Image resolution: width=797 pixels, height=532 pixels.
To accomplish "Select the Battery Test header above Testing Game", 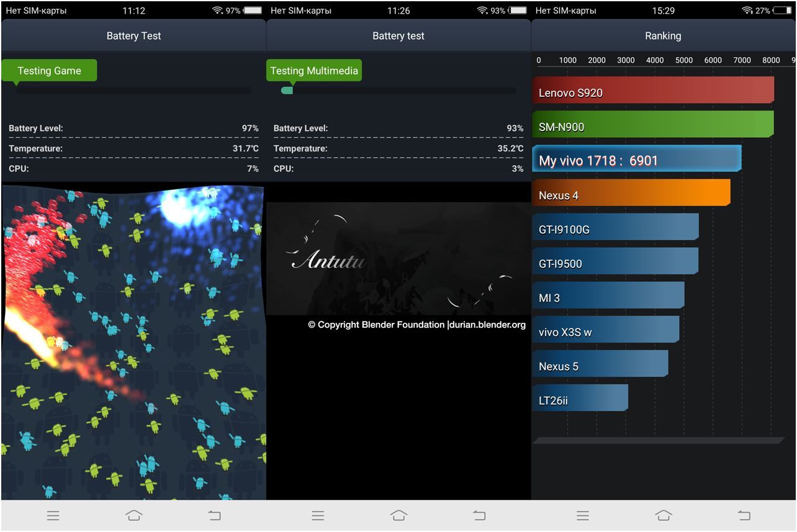I will point(133,36).
